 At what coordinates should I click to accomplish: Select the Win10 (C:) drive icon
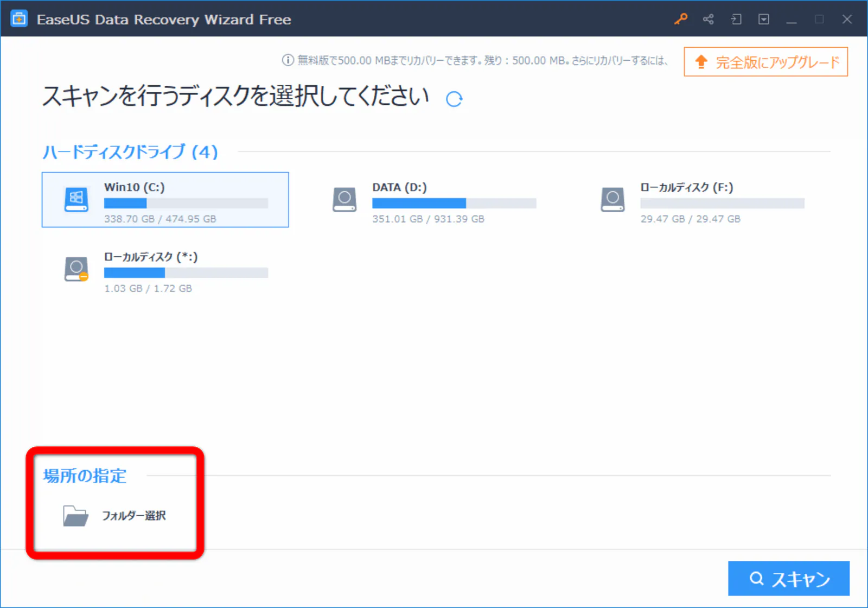pos(76,199)
